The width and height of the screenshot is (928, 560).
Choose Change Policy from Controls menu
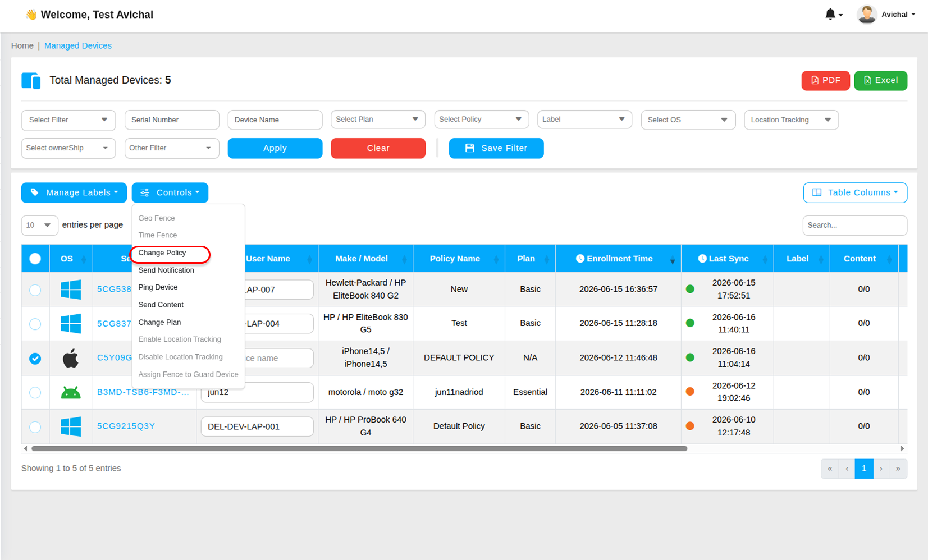pyautogui.click(x=162, y=253)
